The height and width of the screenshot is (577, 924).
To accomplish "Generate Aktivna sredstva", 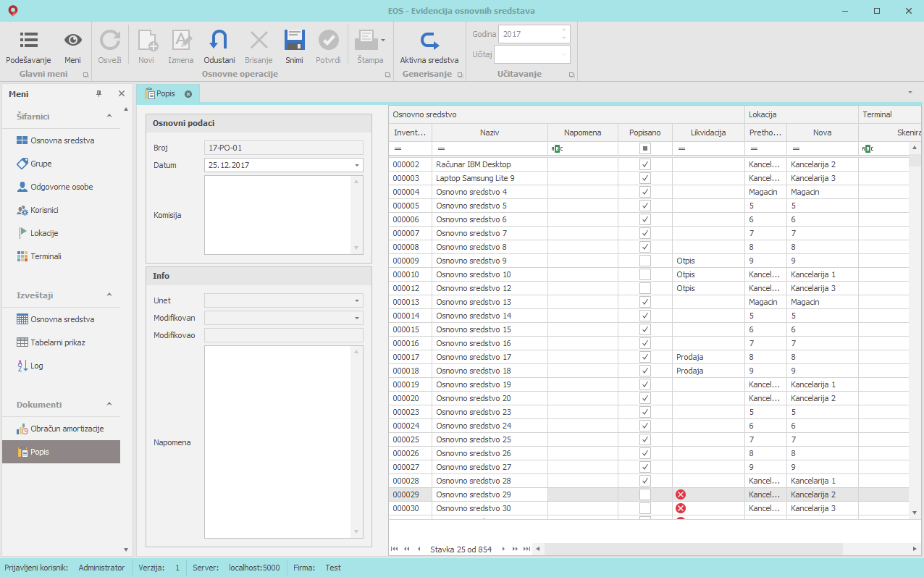I will coord(429,48).
